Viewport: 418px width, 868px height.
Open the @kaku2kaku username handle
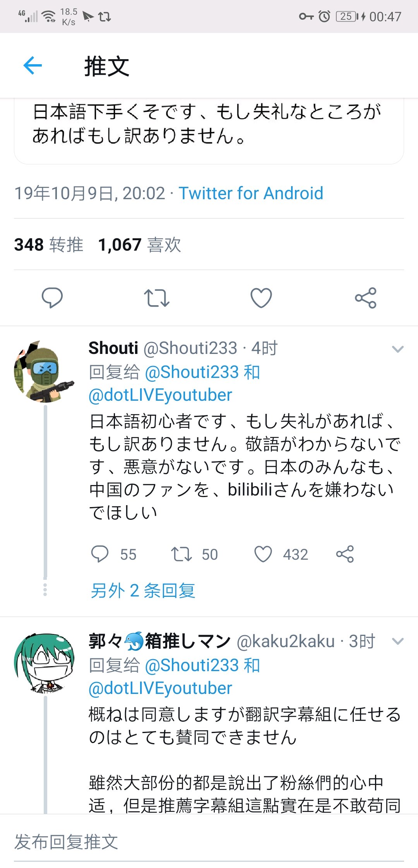(x=286, y=641)
